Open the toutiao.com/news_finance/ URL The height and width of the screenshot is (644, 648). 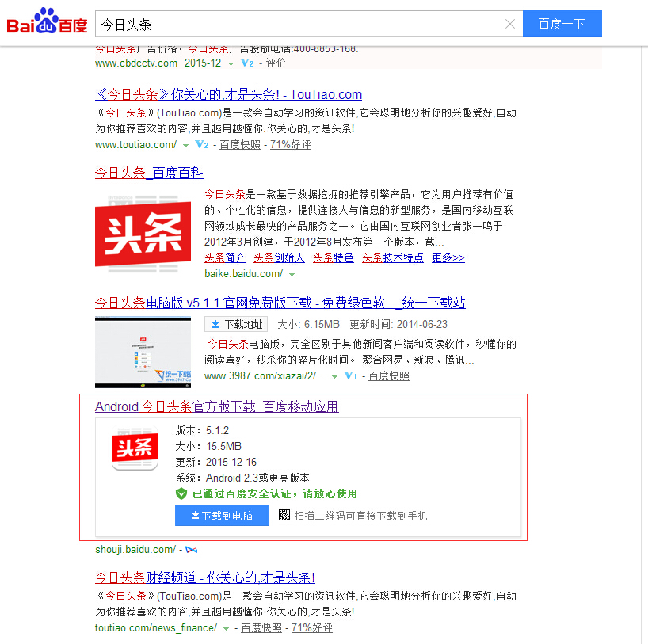[x=156, y=628]
